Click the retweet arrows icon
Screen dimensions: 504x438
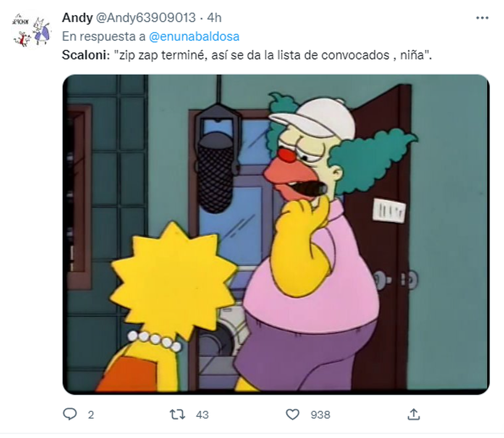(x=177, y=414)
